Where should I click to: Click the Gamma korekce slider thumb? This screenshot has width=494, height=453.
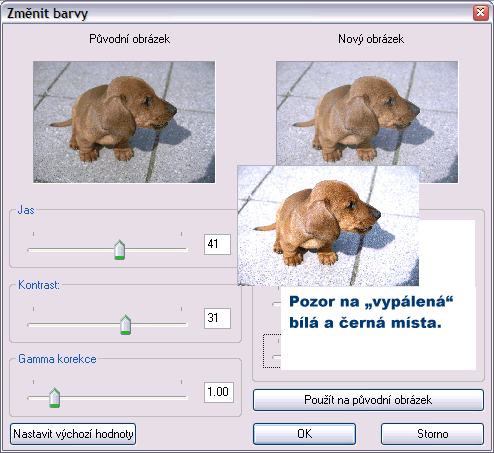54,398
